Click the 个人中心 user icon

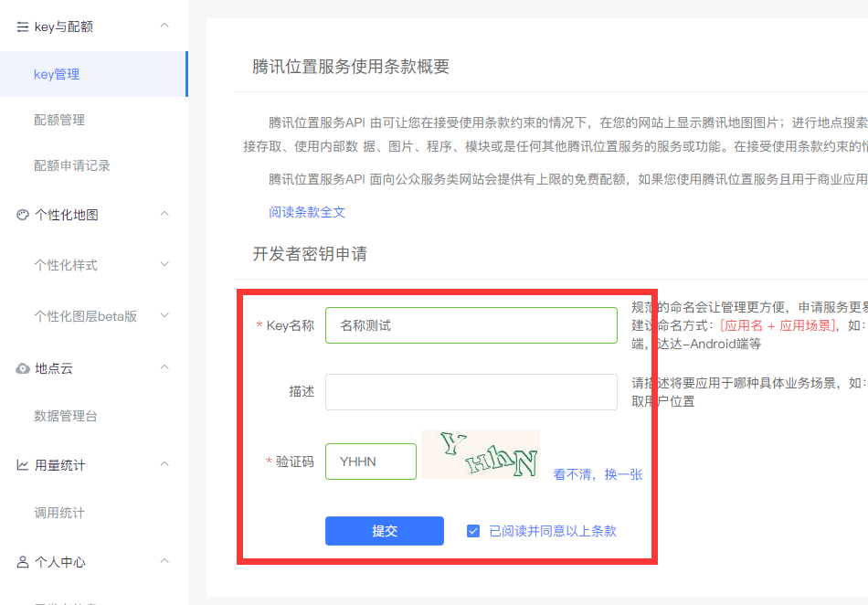tap(23, 562)
